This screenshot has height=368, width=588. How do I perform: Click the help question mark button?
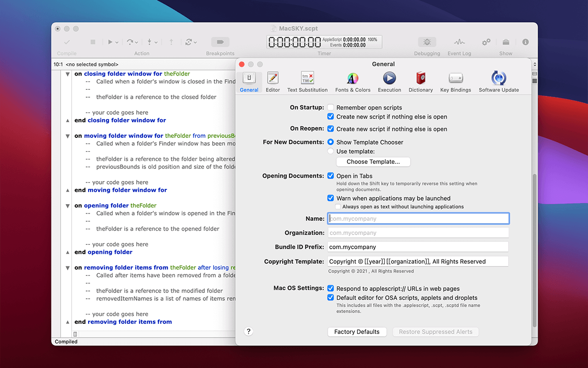click(248, 331)
